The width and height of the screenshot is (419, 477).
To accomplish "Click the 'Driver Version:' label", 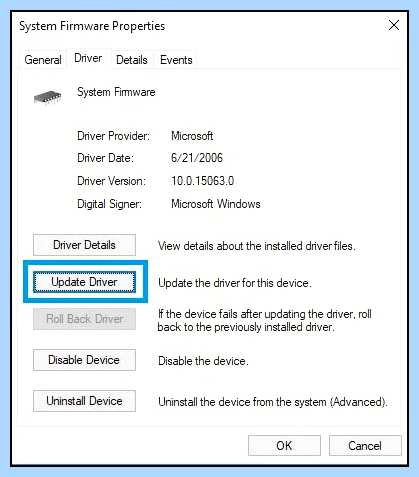I will [112, 181].
